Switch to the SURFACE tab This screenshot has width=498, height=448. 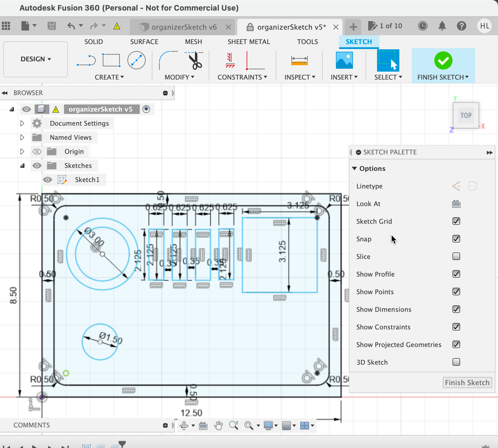pos(144,42)
